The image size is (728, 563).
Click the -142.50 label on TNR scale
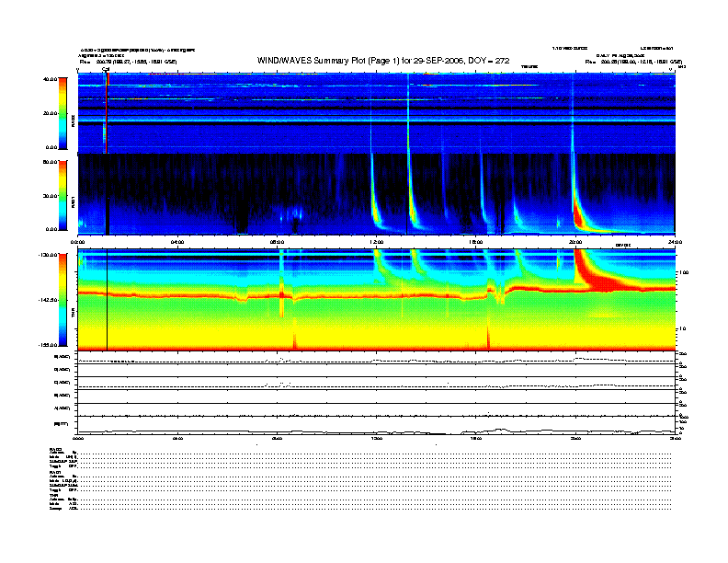(x=48, y=300)
